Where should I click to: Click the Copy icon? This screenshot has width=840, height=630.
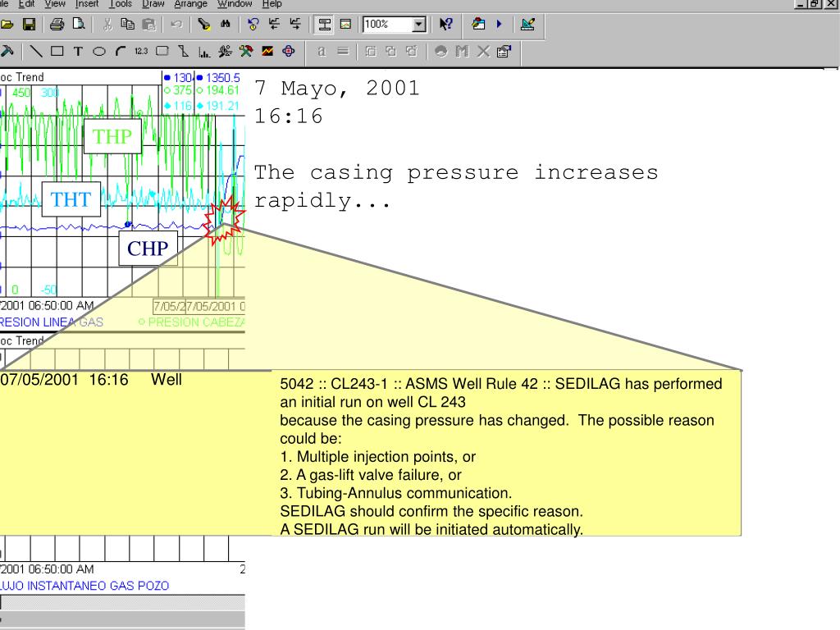point(127,24)
